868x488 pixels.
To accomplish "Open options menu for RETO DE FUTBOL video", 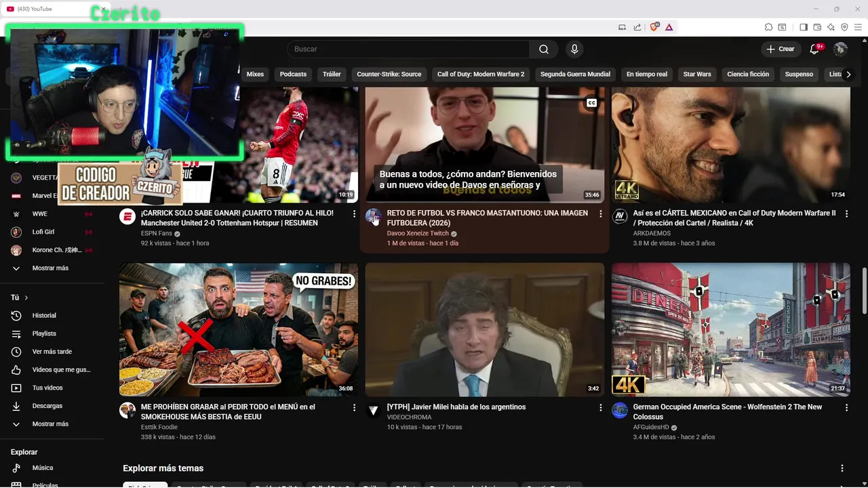I will 600,213.
